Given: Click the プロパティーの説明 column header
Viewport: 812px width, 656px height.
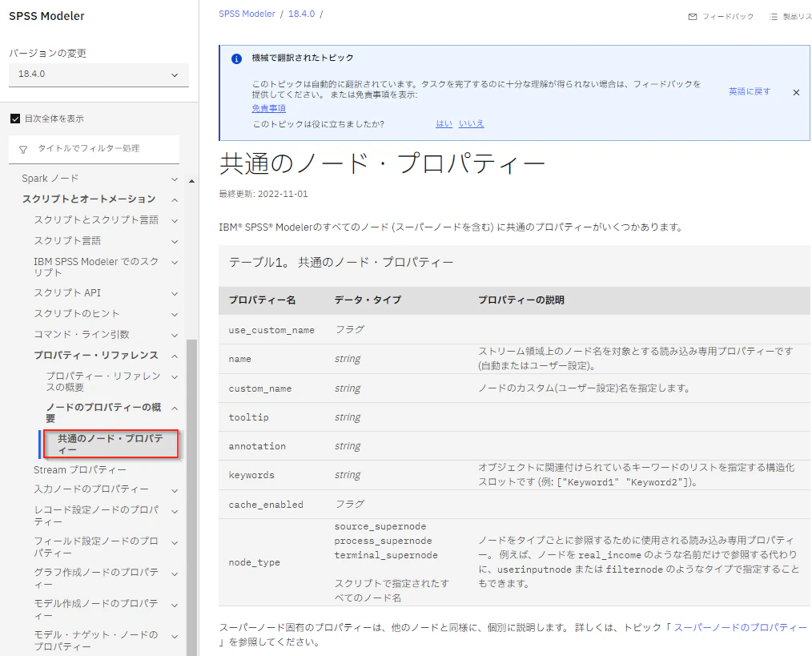Looking at the screenshot, I should point(521,300).
